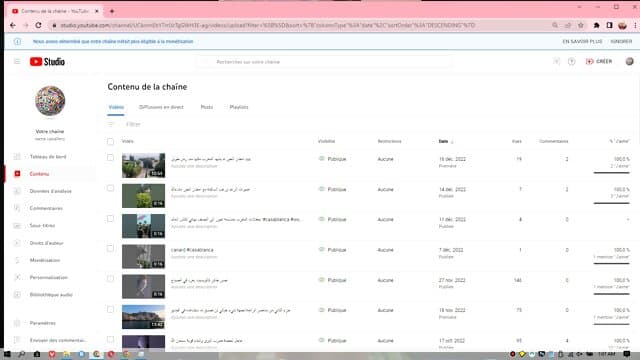Open Droits d'auteur in sidebar
The width and height of the screenshot is (640, 360).
coord(47,243)
